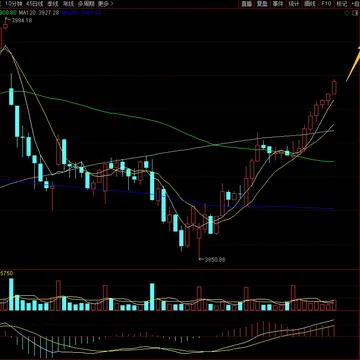Click the panel layout icon at top right
The height and width of the screenshot is (360, 360).
click(355, 13)
